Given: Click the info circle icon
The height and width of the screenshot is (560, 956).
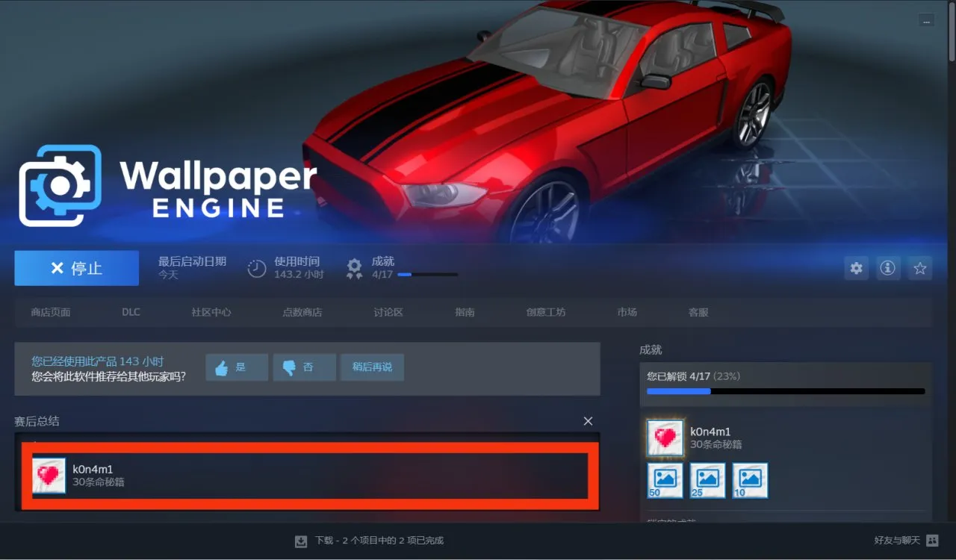Looking at the screenshot, I should (x=887, y=268).
